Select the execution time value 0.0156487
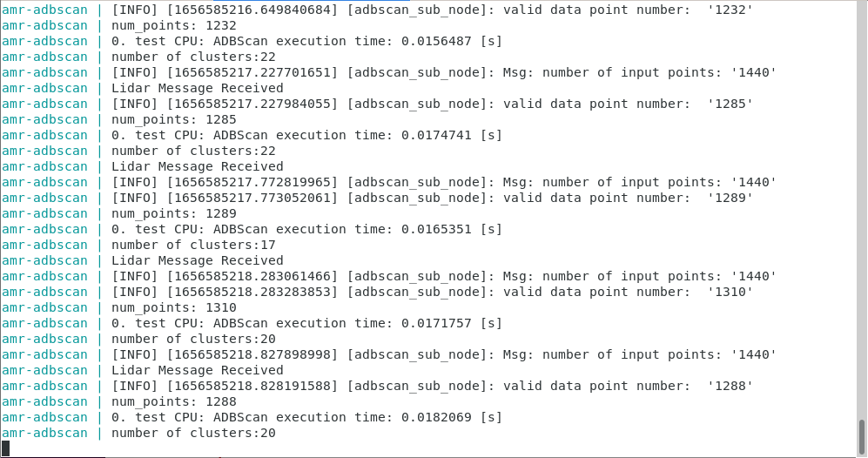The height and width of the screenshot is (458, 868). 436,41
